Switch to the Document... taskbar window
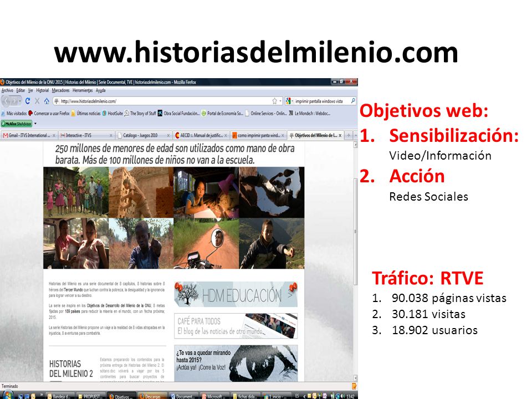This screenshot has width=532, height=399. tap(182, 396)
